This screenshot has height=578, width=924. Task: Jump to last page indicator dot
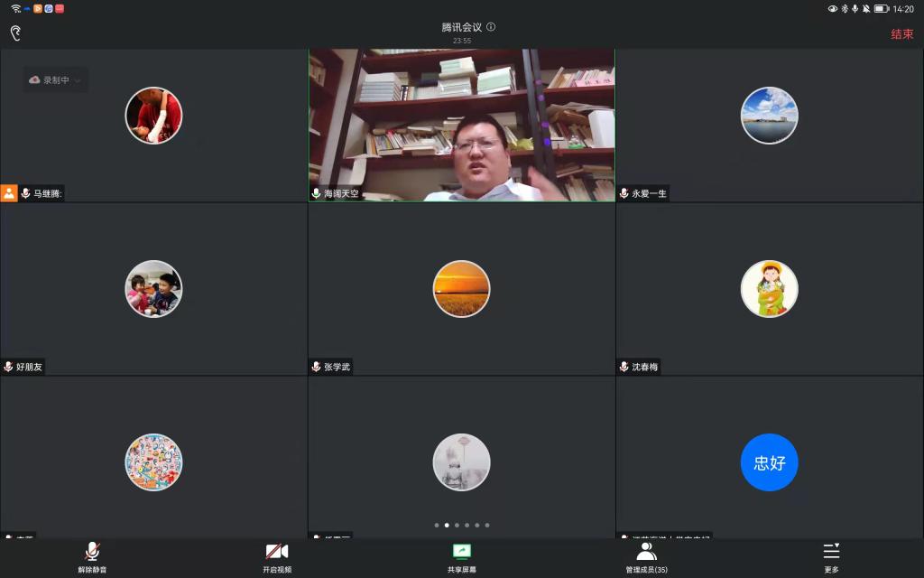click(487, 525)
